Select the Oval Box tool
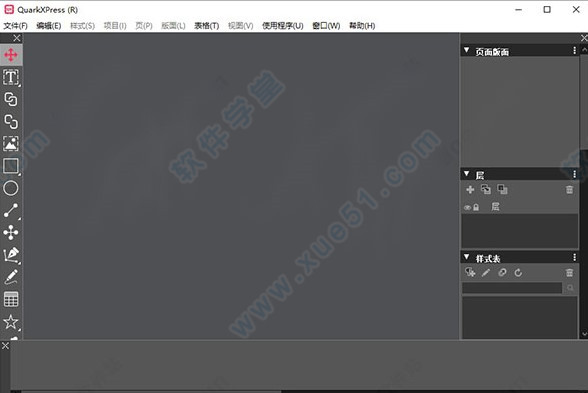588x393 pixels. [x=11, y=188]
